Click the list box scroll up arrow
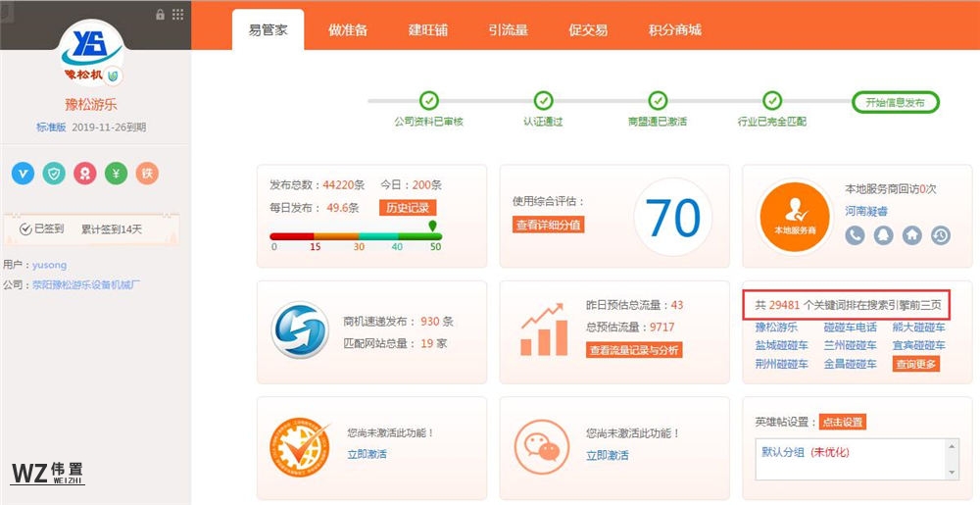Screen dimensions: 980x505 [x=952, y=445]
